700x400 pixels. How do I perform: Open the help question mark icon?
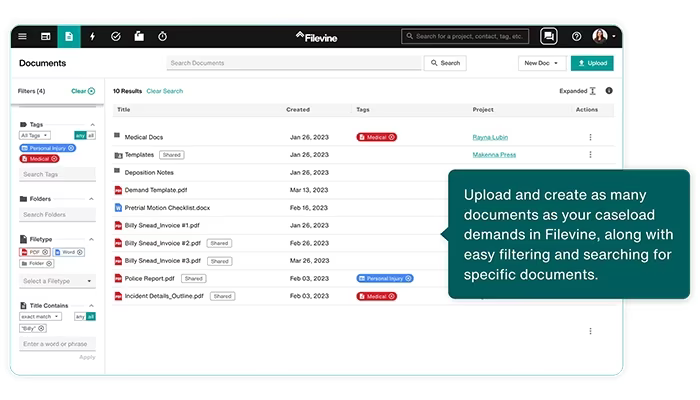[x=576, y=37]
